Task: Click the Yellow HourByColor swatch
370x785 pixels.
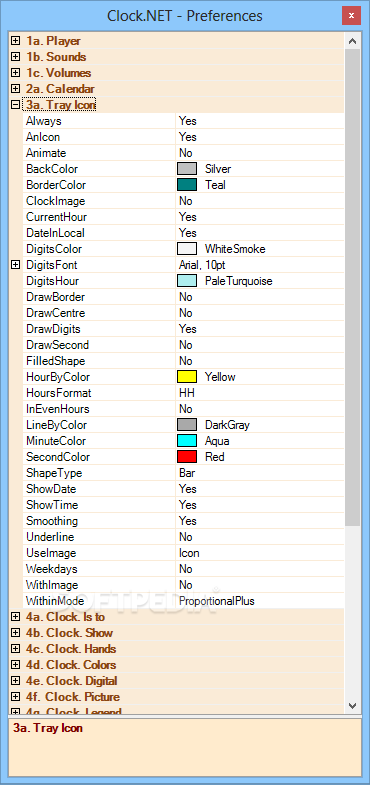Action: click(x=187, y=376)
